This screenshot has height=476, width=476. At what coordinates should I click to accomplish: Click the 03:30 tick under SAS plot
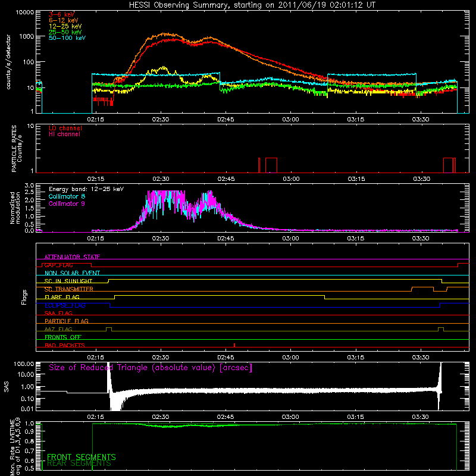tap(421, 417)
